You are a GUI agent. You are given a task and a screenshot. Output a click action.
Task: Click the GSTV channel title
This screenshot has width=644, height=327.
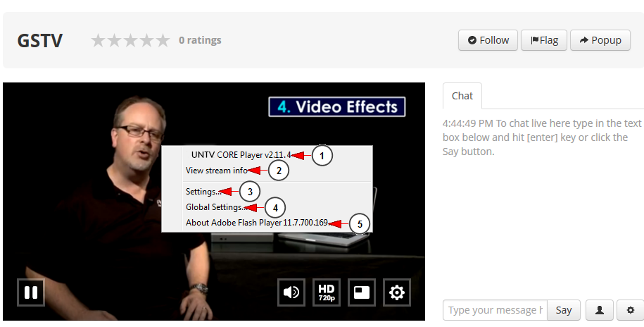click(x=40, y=41)
